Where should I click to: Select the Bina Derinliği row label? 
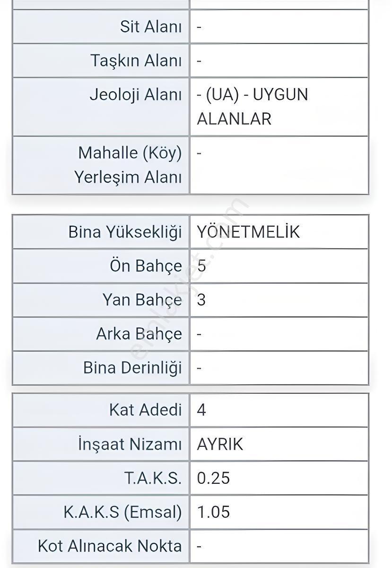[132, 368]
